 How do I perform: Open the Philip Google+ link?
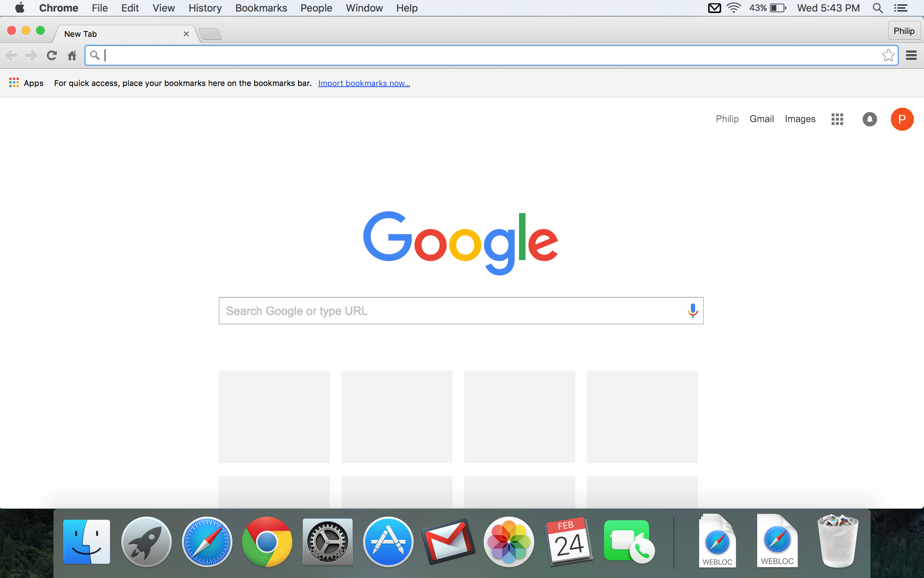(x=727, y=119)
